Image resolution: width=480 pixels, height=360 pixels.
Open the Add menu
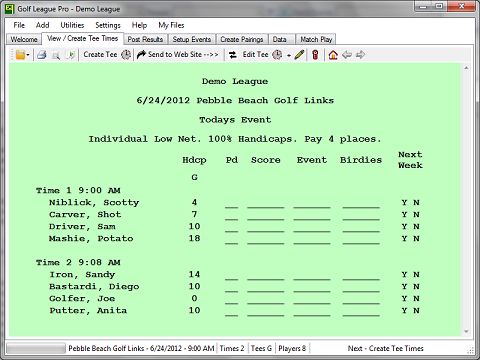(43, 25)
